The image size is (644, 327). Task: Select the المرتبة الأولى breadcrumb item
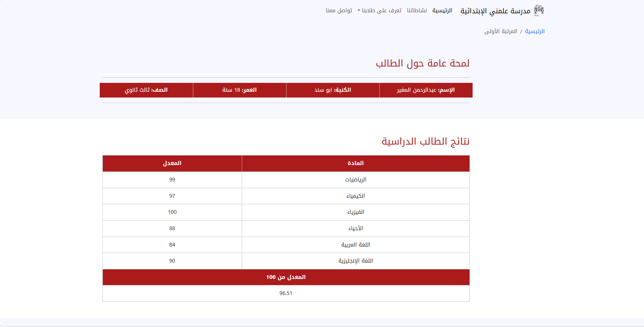tap(501, 31)
